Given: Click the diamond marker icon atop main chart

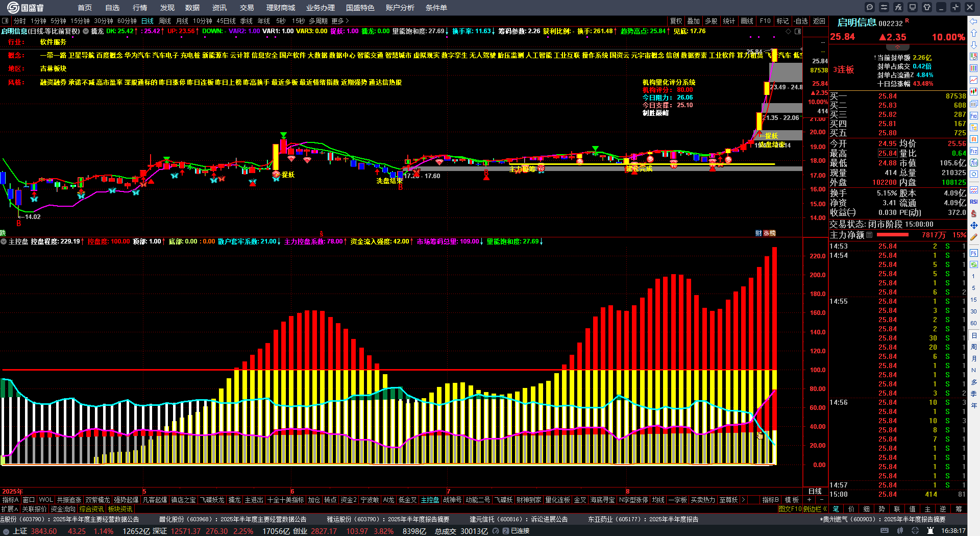Looking at the screenshot, I should pyautogui.click(x=789, y=31).
